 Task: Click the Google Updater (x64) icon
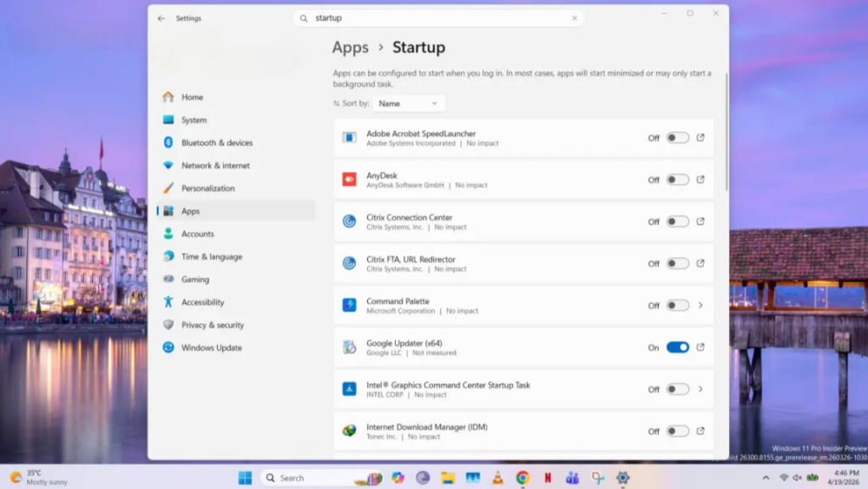[x=349, y=347]
